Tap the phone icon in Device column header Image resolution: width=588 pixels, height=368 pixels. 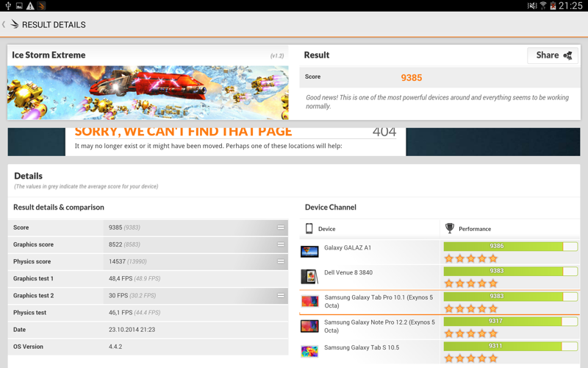(309, 229)
